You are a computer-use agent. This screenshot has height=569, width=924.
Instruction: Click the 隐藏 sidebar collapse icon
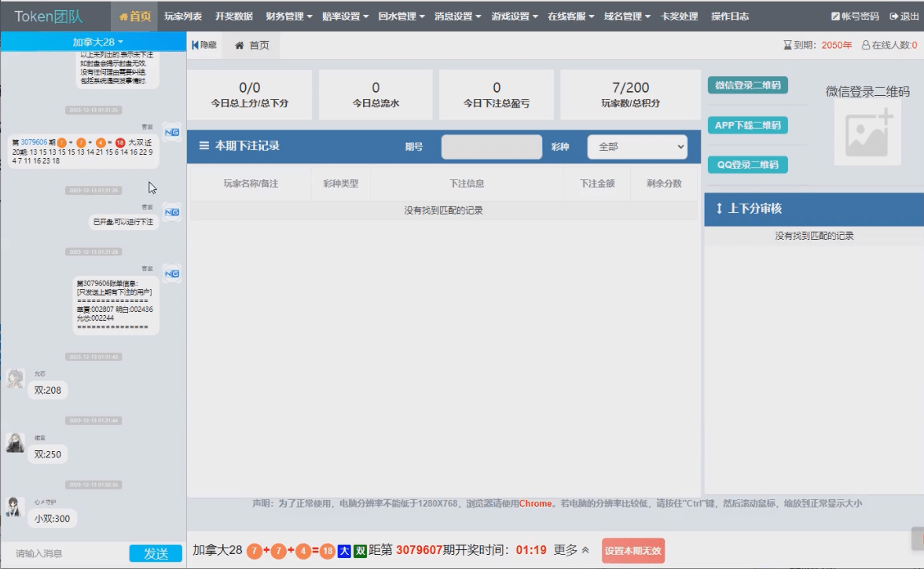(195, 46)
